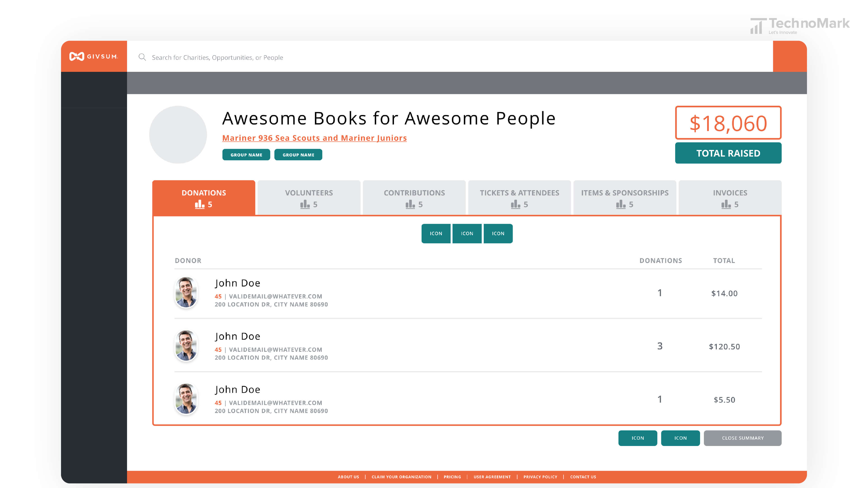Open Claim Your Organization footer link
The height and width of the screenshot is (488, 868).
[x=401, y=477]
